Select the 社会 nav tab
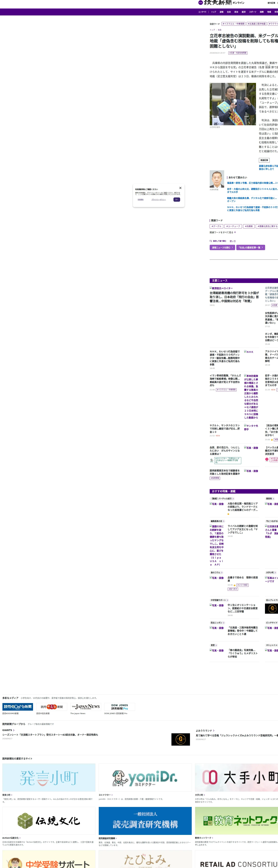The height and width of the screenshot is (868, 278). click(x=229, y=12)
